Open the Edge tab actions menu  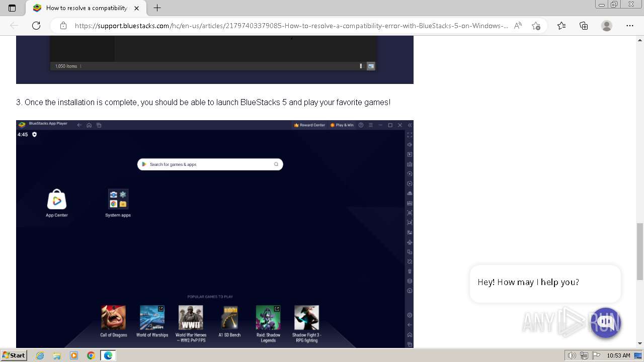(12, 8)
